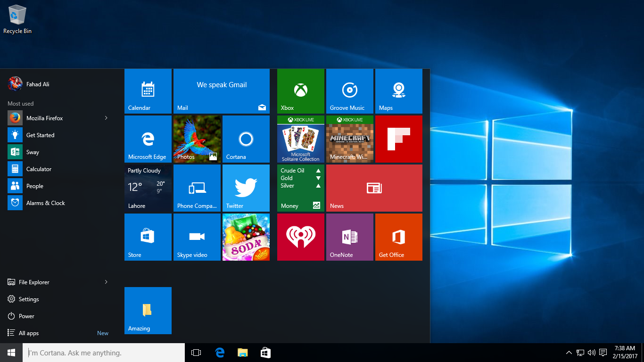This screenshot has width=644, height=362.
Task: Open the Mail tile
Action: pyautogui.click(x=222, y=91)
